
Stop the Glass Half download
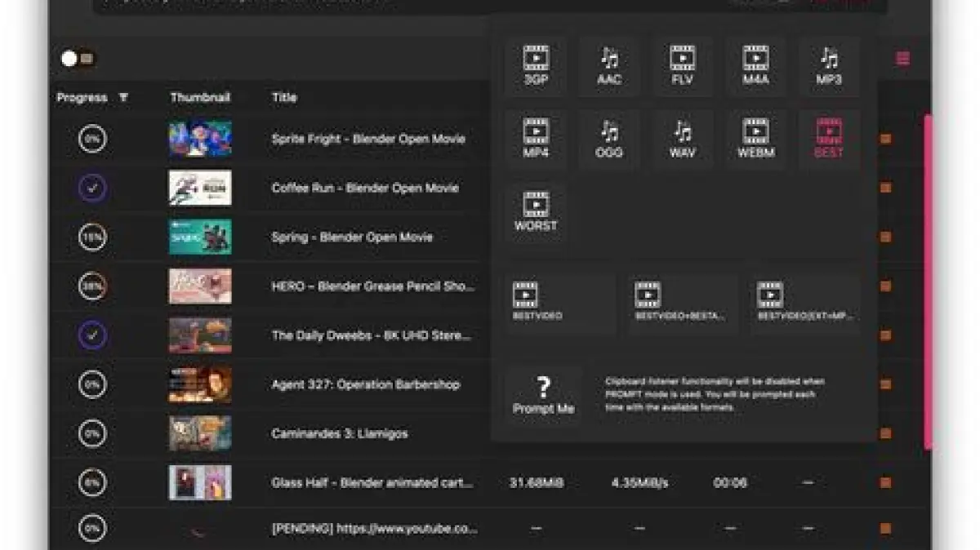coord(885,483)
